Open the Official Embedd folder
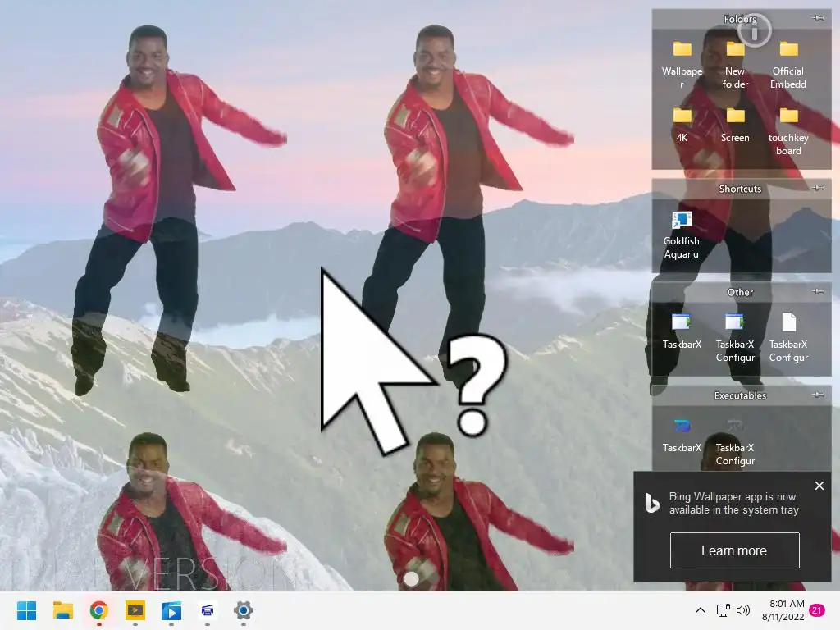This screenshot has width=840, height=630. point(788,63)
